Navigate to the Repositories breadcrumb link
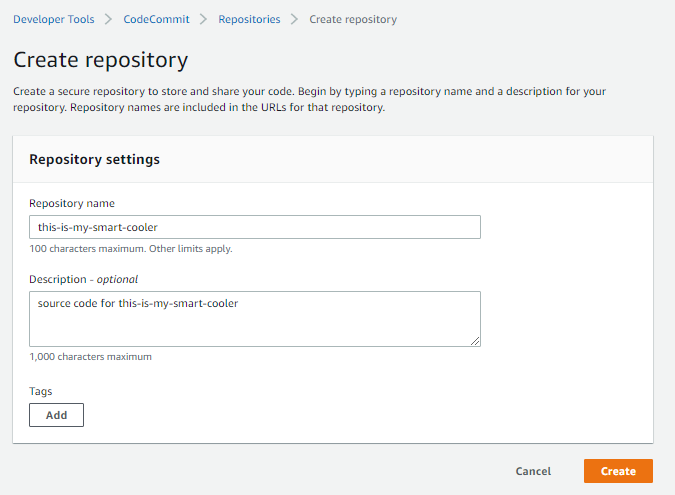Viewport: 675px width, 495px height. tap(249, 19)
